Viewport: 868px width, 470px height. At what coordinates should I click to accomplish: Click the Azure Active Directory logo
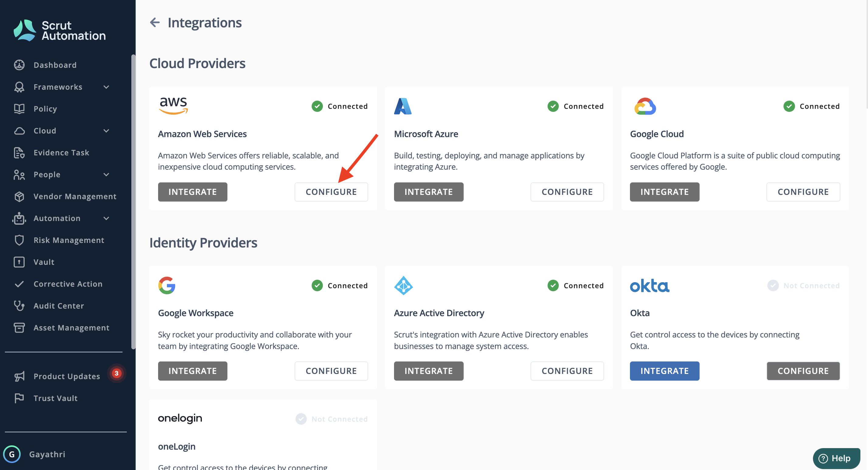(403, 285)
